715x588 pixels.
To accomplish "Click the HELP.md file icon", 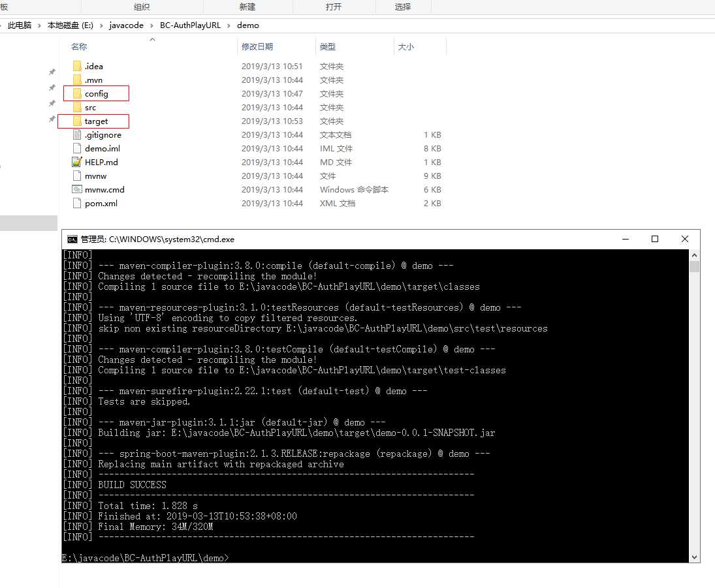I will [x=77, y=162].
